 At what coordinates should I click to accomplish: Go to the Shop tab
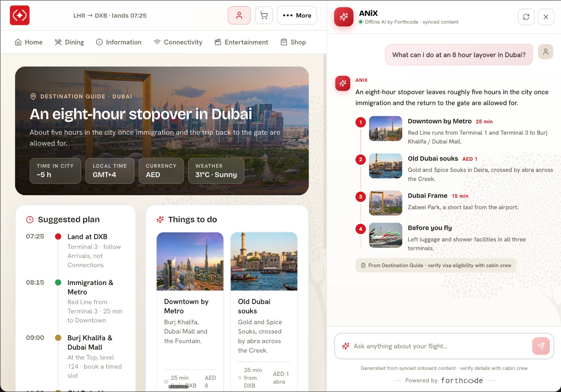click(293, 42)
